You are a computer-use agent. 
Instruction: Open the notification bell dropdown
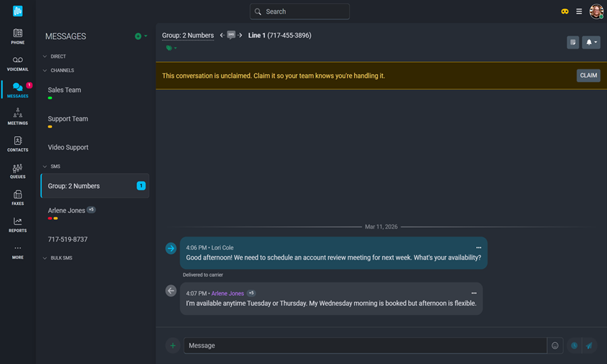tap(591, 42)
